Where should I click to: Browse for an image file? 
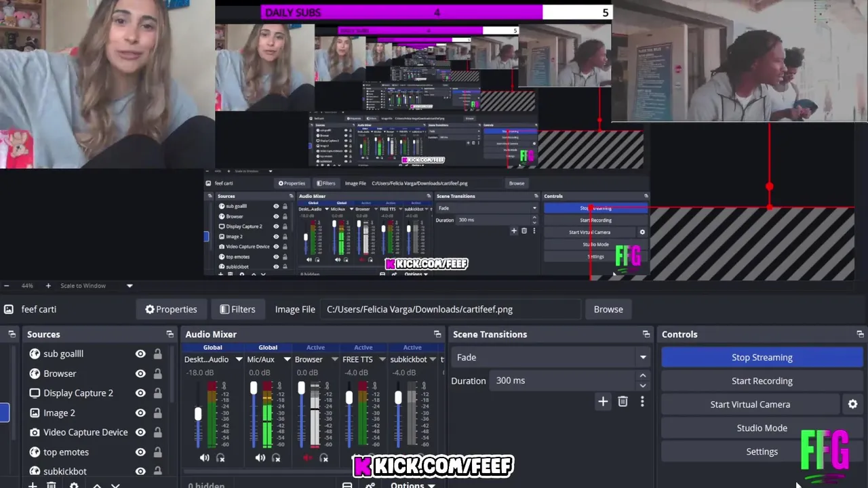tap(608, 309)
